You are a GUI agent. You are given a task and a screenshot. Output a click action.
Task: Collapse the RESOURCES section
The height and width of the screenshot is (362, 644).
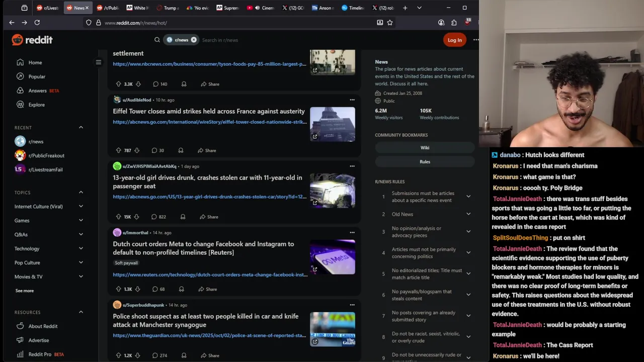81,312
